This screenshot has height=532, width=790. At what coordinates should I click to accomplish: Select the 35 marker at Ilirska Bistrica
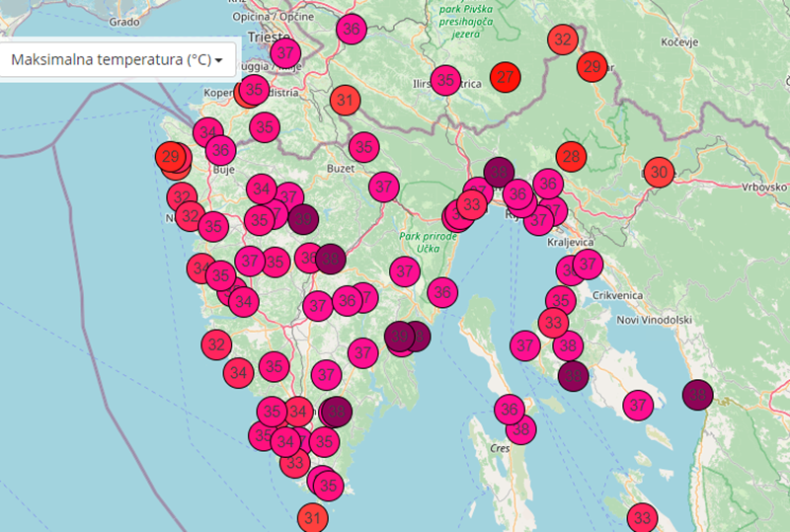coord(446,80)
